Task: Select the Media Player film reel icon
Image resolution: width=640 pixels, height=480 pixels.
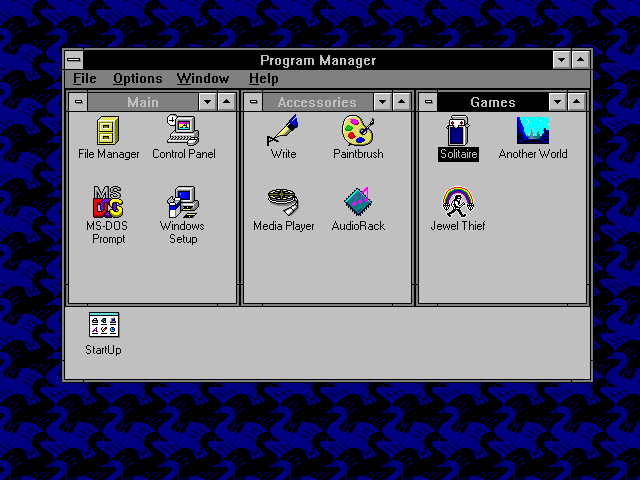Action: 283,202
